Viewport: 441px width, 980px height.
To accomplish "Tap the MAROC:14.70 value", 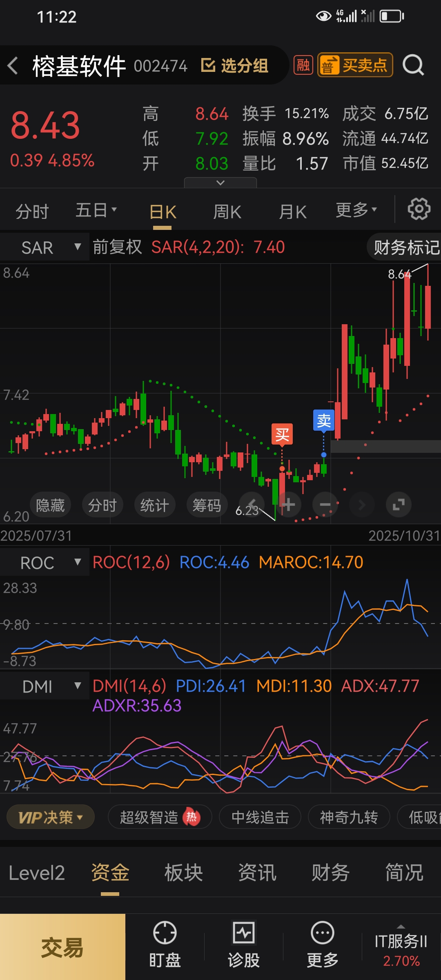I will 311,562.
